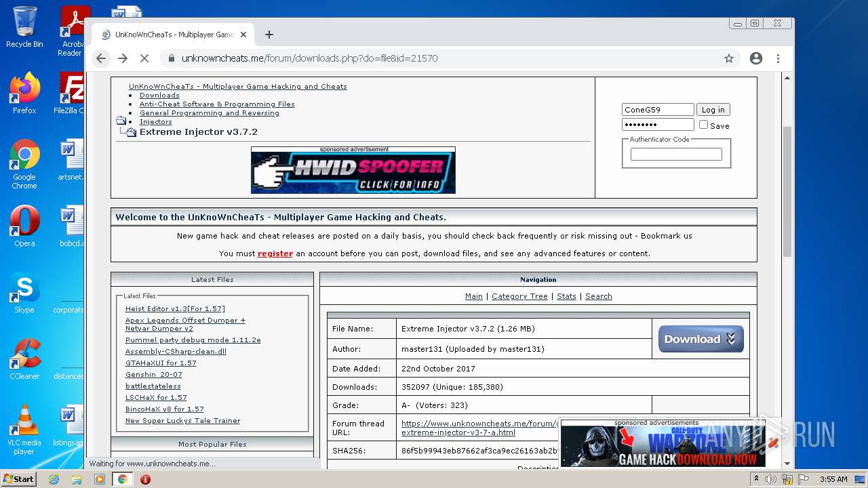
Task: Open GTAHaXUI for 1.57 link
Action: pyautogui.click(x=161, y=363)
